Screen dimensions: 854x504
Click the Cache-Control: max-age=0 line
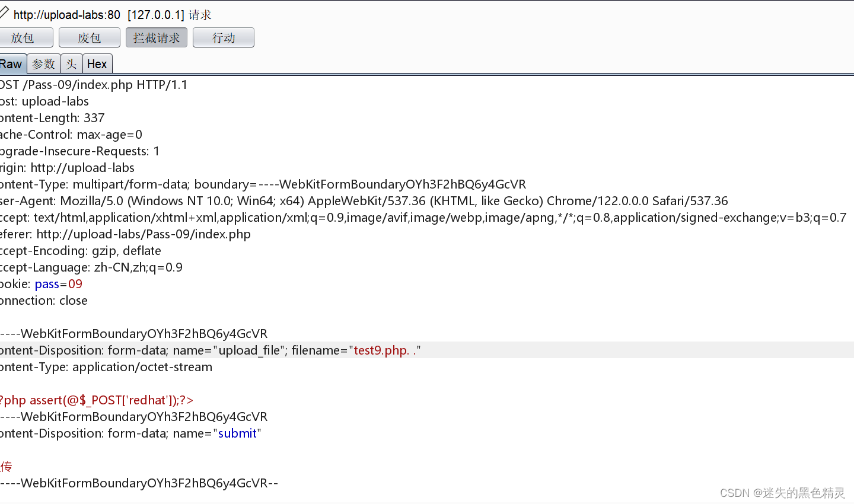(71, 135)
